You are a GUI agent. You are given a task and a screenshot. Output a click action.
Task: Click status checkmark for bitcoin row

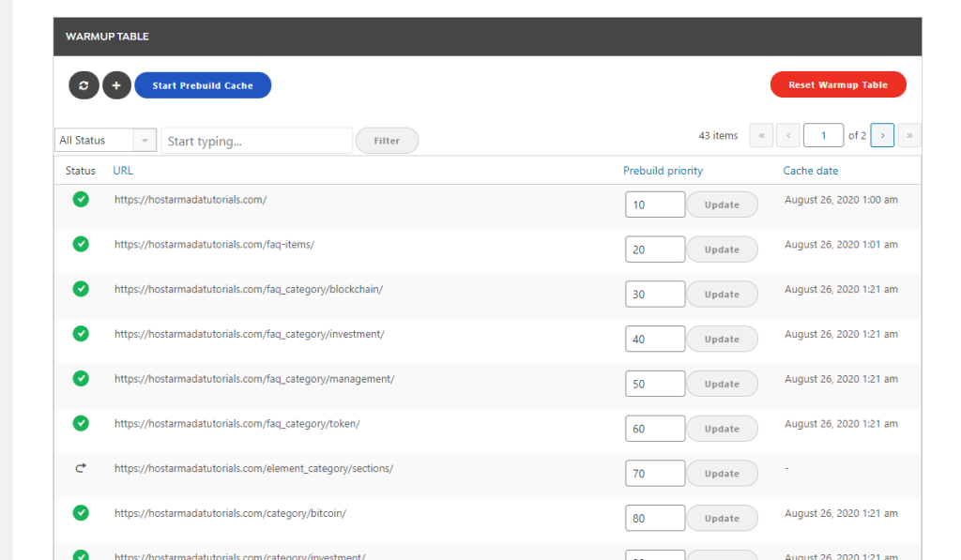[x=81, y=512]
